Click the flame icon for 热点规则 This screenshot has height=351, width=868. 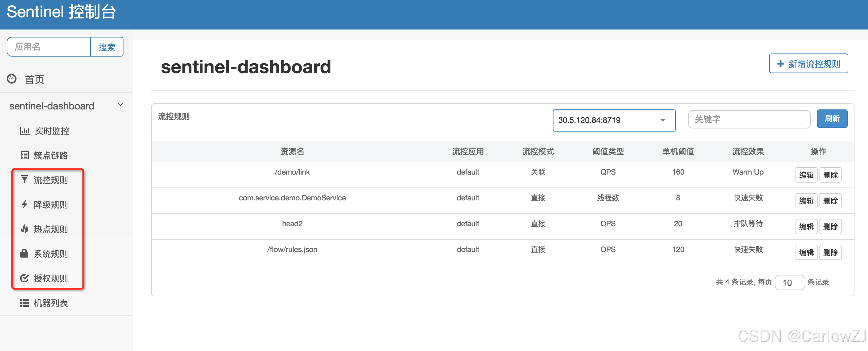pos(24,229)
